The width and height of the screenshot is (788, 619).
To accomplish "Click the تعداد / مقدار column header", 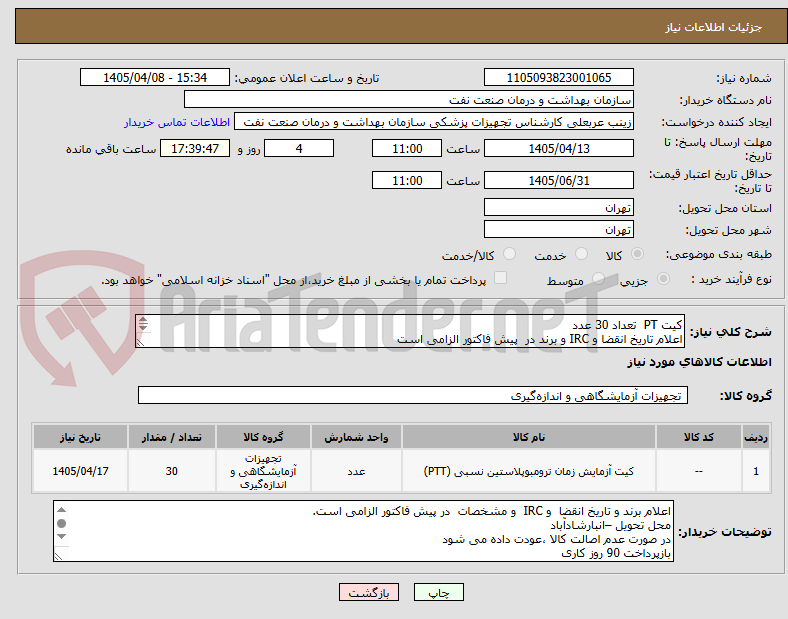I will [x=172, y=437].
